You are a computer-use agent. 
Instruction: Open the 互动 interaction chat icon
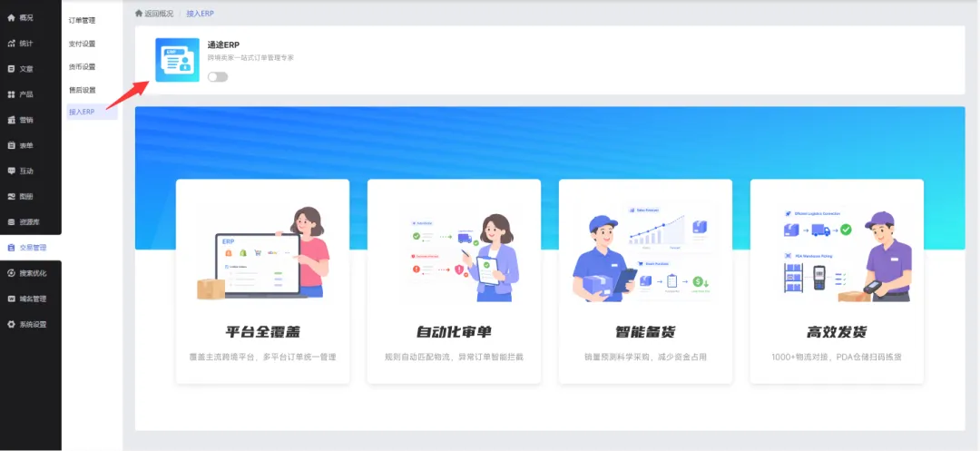(x=11, y=171)
